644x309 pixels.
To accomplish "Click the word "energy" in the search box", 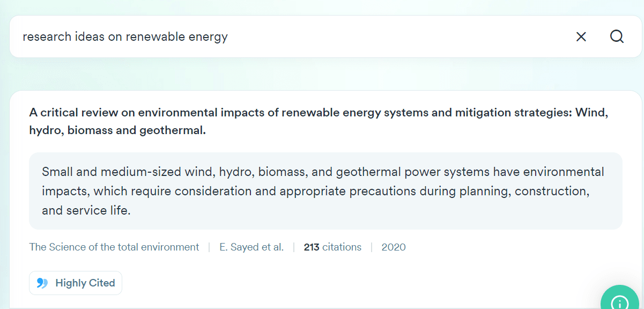I will tap(208, 36).
